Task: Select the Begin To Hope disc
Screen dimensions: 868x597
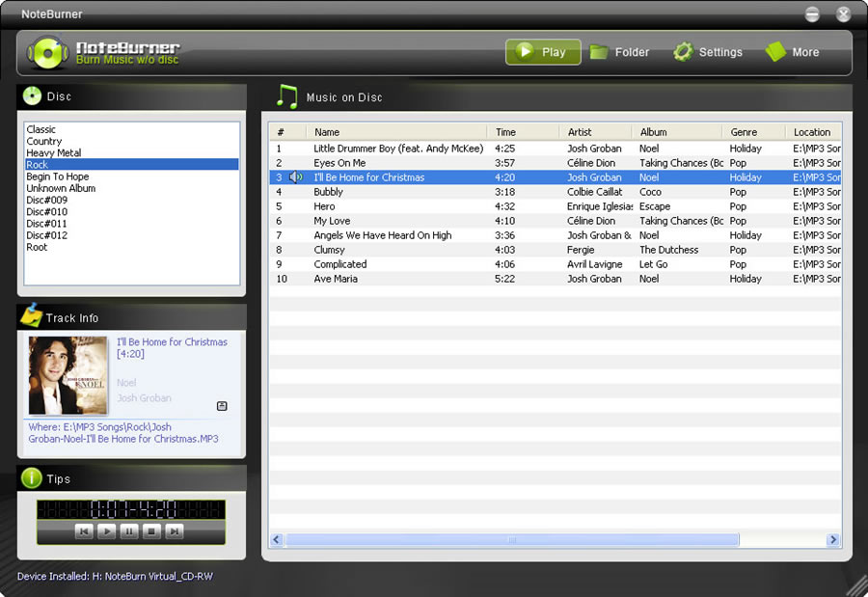Action: coord(132,176)
